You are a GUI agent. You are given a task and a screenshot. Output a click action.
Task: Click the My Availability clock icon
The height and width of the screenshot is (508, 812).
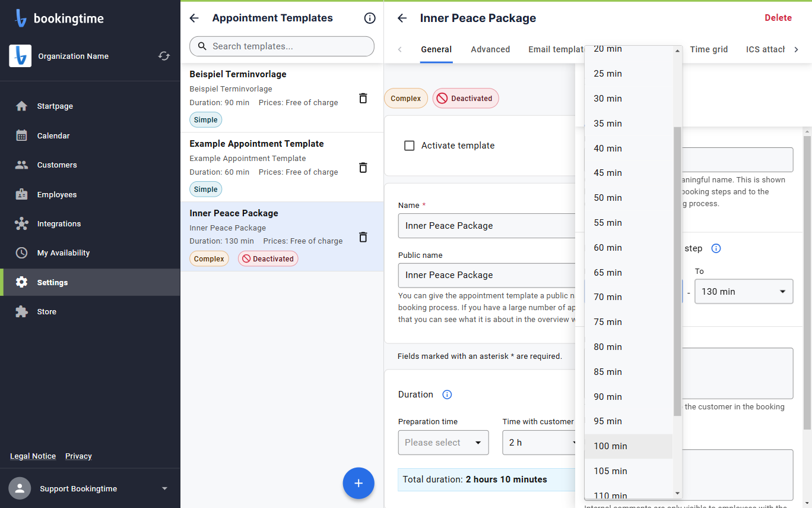click(x=22, y=253)
